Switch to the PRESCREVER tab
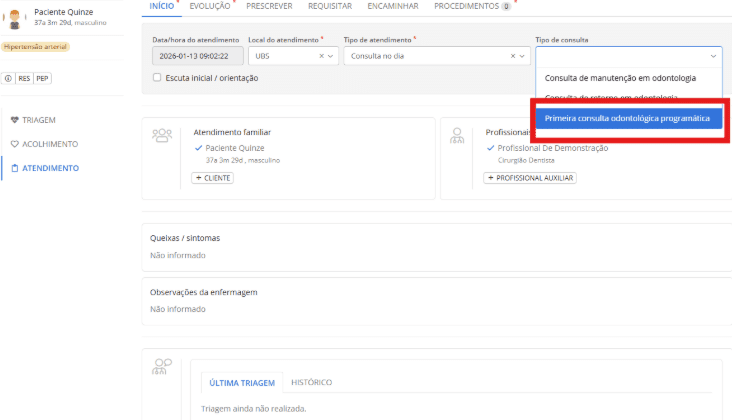This screenshot has width=732, height=420. tap(269, 7)
